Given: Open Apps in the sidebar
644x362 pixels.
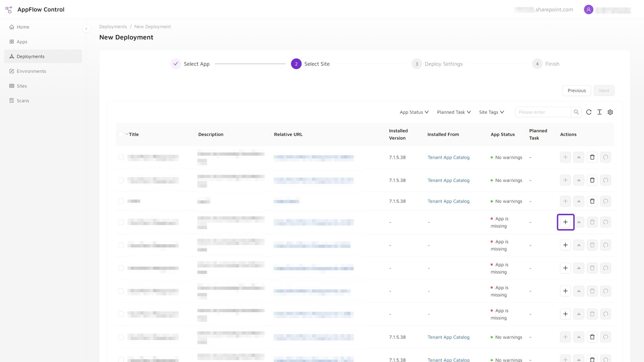Looking at the screenshot, I should (43, 42).
